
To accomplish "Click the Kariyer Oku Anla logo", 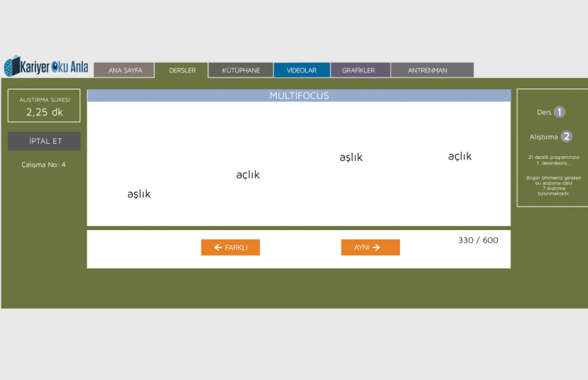I will pyautogui.click(x=46, y=67).
